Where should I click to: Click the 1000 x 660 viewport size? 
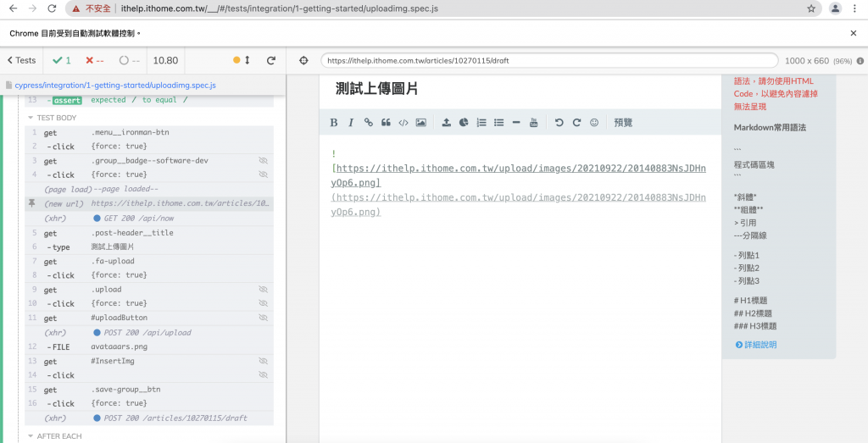(x=807, y=61)
